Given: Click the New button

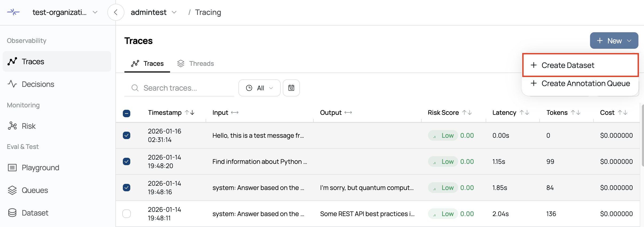Looking at the screenshot, I should tap(614, 41).
